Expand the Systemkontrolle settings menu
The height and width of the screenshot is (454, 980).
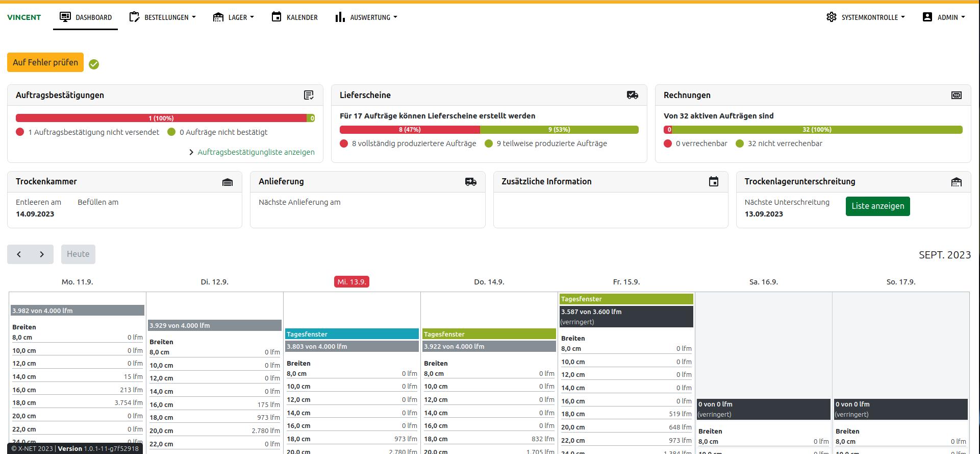click(865, 17)
